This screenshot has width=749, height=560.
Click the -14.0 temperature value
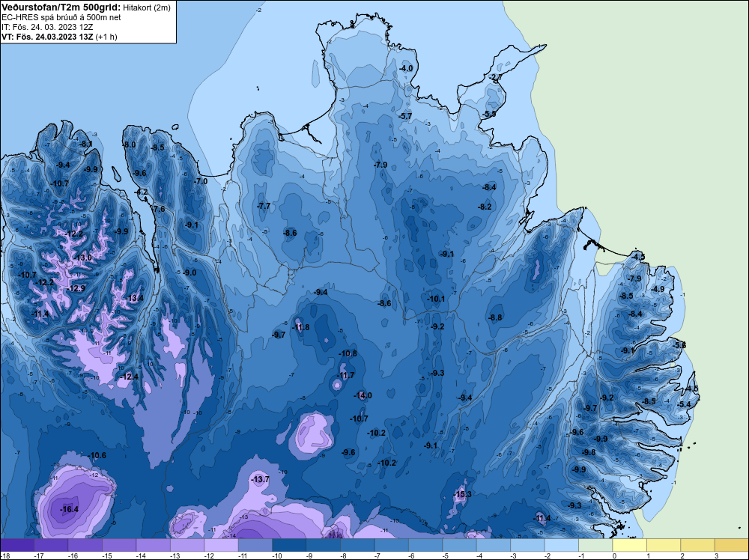coord(363,395)
